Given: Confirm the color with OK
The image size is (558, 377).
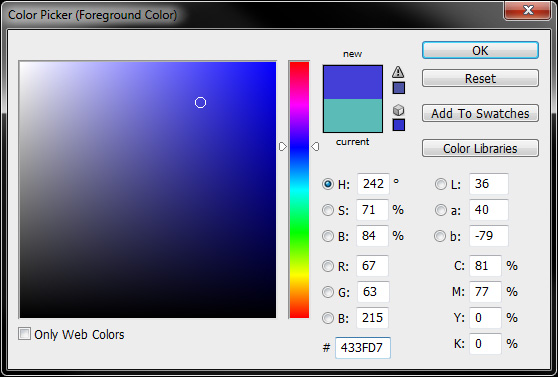Looking at the screenshot, I should (480, 50).
